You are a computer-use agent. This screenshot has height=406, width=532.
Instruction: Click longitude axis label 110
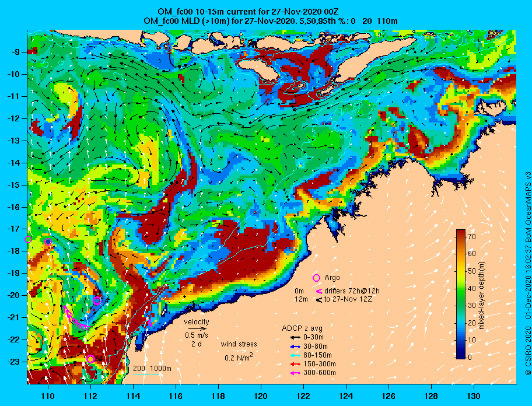(x=48, y=396)
